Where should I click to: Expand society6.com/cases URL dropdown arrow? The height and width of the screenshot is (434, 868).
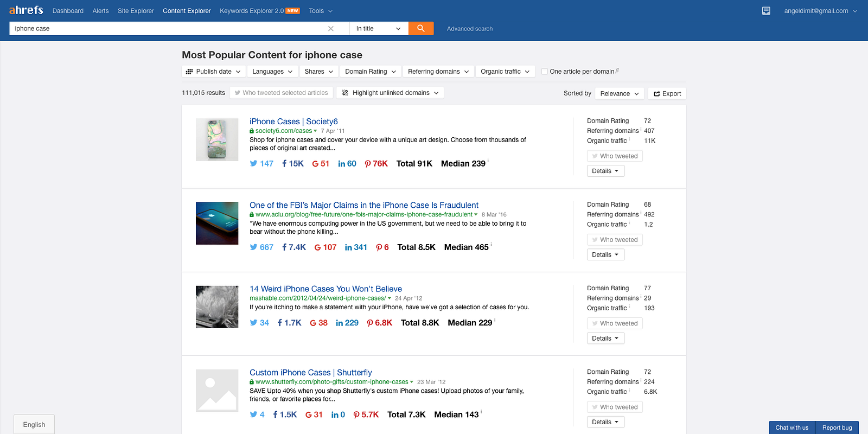[315, 131]
